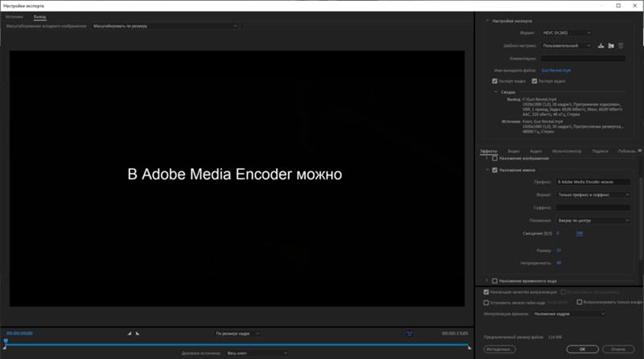Click the Непрозрачность opacity value
The height and width of the screenshot is (359, 644).
(559, 262)
